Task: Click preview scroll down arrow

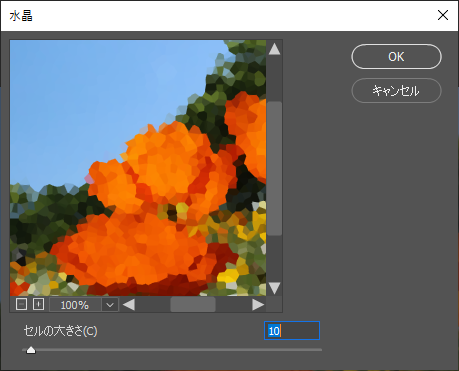Action: coord(274,288)
